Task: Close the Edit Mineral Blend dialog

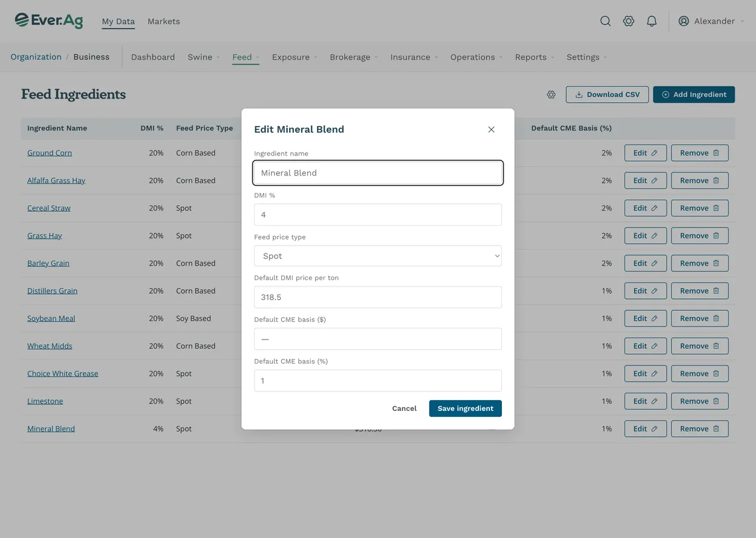Action: 491,130
